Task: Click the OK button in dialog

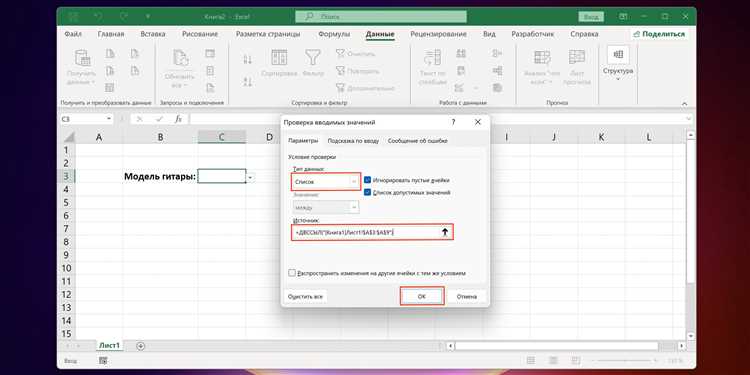Action: (x=422, y=297)
